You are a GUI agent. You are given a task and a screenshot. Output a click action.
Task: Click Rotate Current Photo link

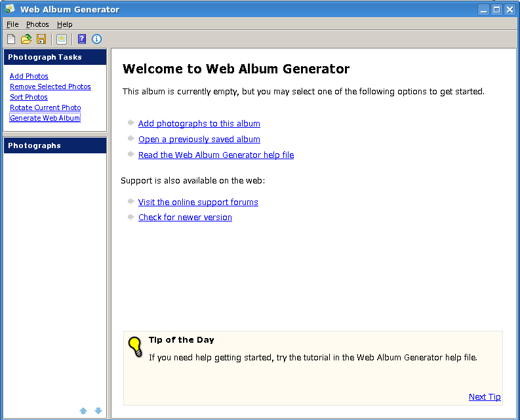pos(45,107)
